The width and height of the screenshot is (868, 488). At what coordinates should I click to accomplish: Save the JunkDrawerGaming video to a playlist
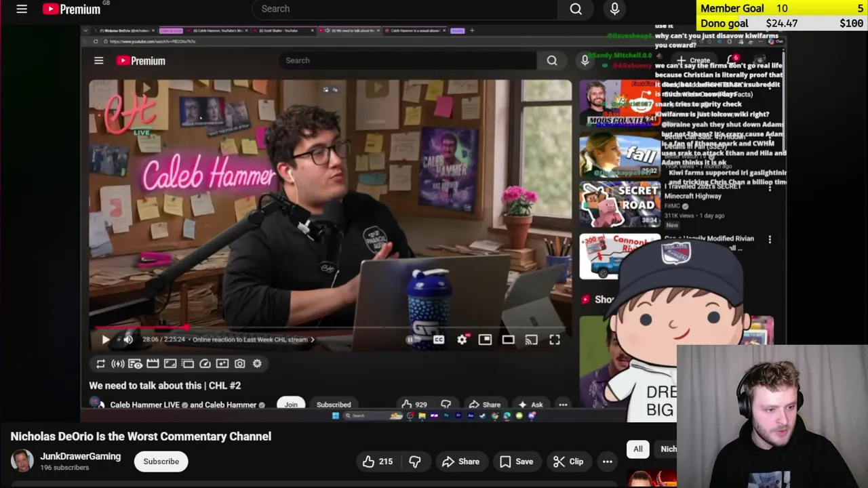(516, 462)
